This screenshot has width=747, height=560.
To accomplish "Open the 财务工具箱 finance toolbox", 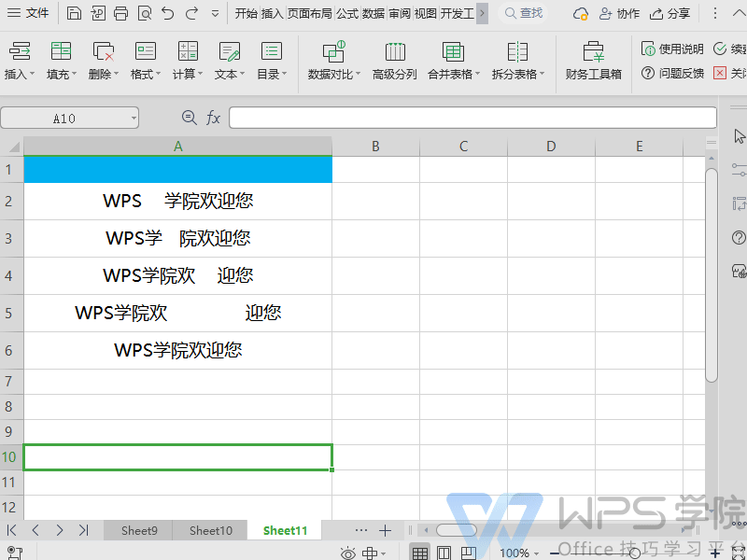I will (593, 61).
